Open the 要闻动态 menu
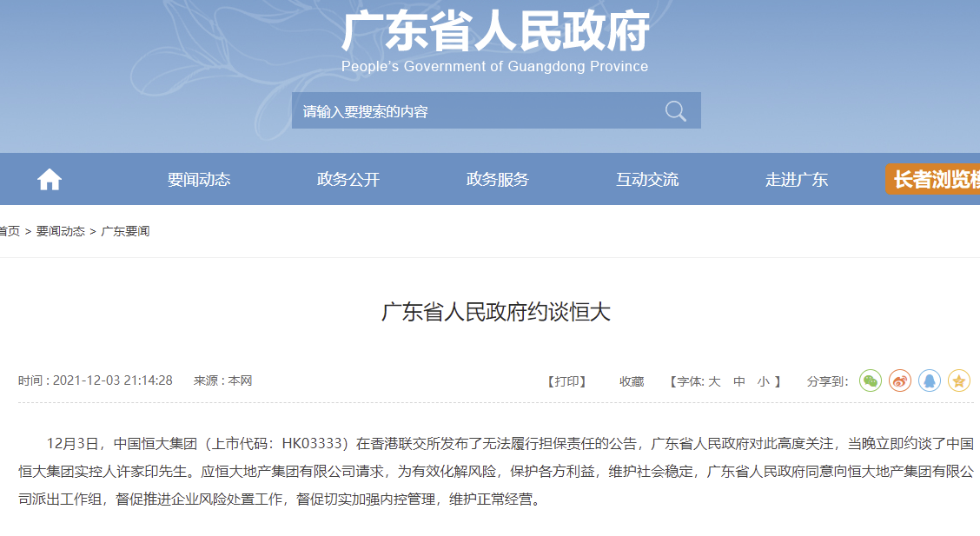 tap(199, 180)
